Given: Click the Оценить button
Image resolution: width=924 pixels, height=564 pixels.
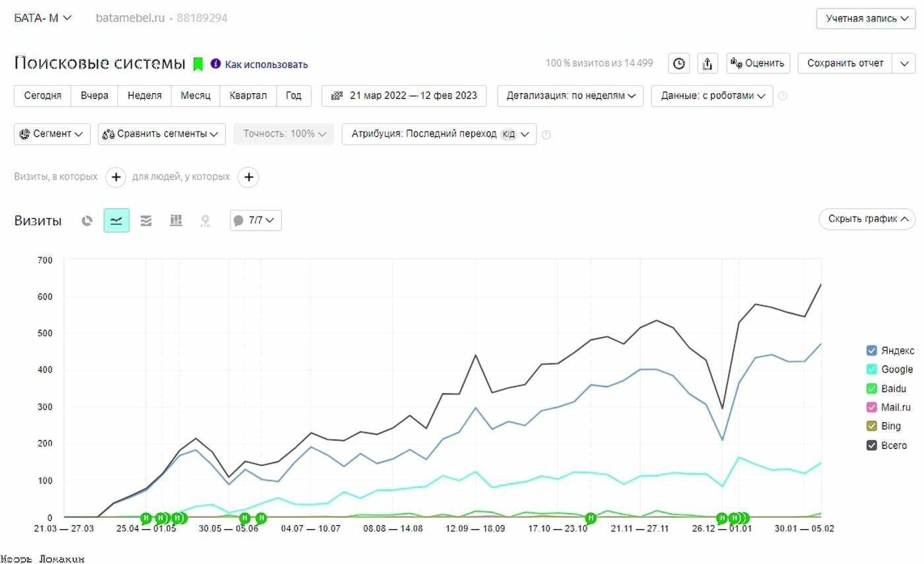Looking at the screenshot, I should (x=758, y=63).
